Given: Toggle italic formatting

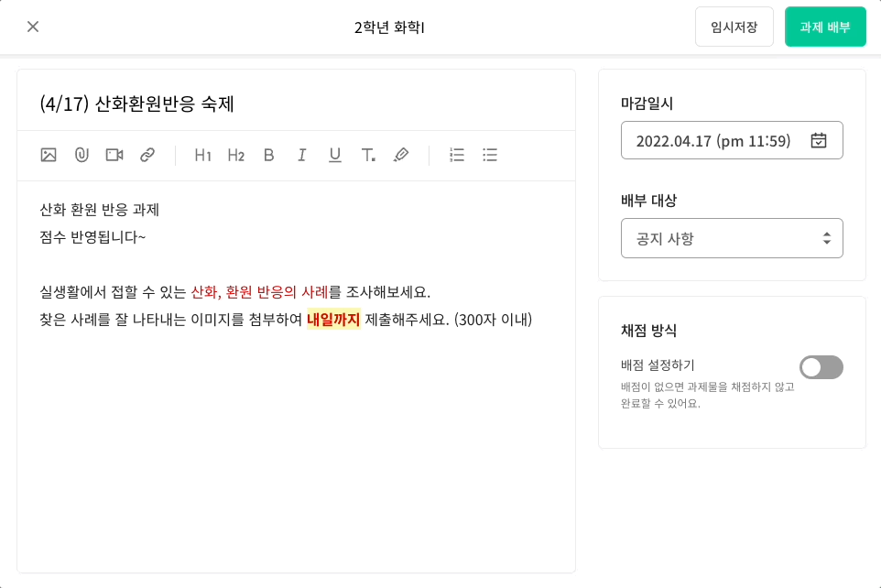Looking at the screenshot, I should pos(301,155).
